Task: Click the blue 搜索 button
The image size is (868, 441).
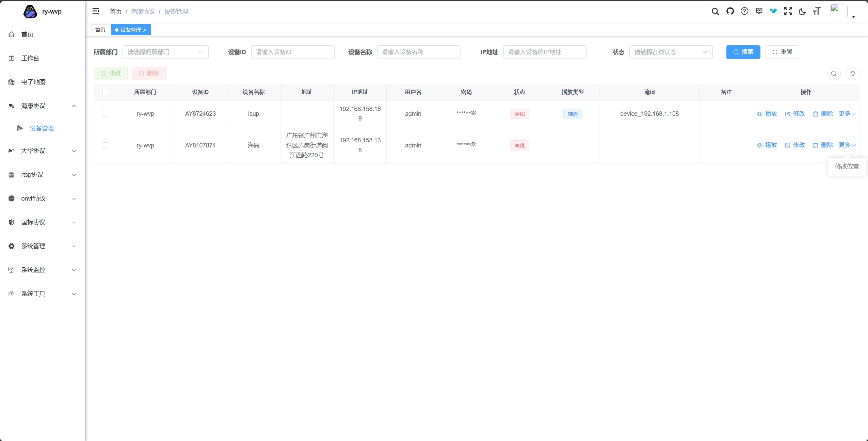Action: click(743, 52)
